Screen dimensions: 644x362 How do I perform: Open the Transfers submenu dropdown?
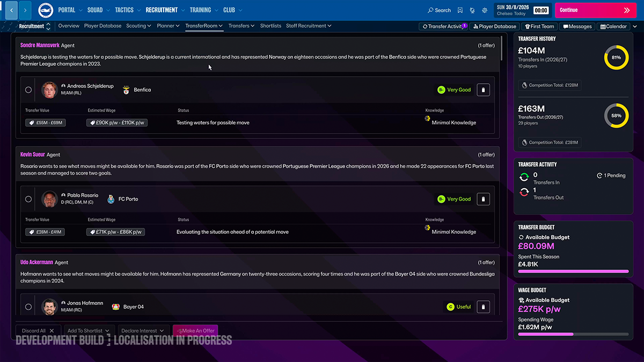(241, 26)
